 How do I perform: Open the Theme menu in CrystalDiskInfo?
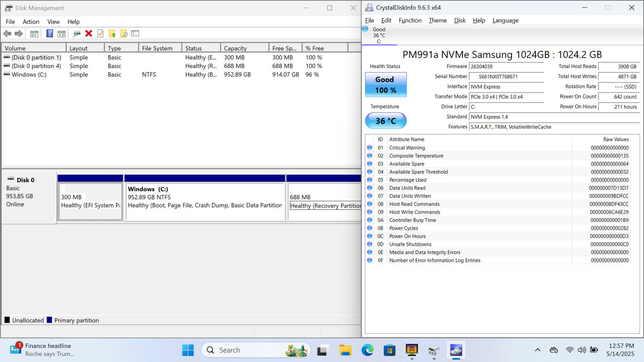tap(438, 21)
